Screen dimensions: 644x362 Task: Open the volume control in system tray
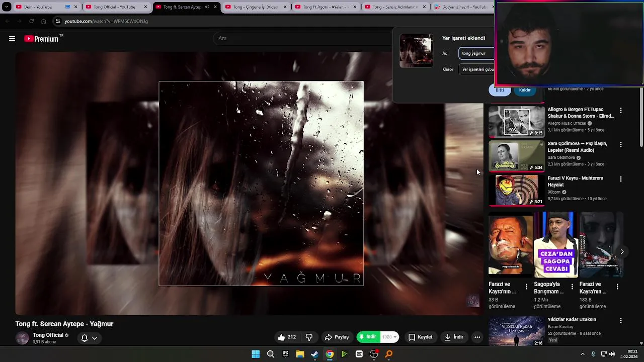point(612,354)
